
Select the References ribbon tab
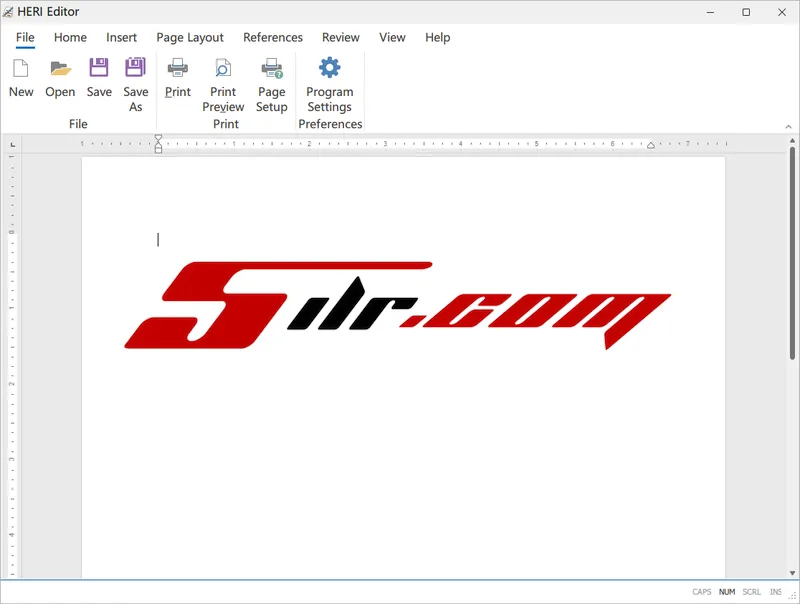(273, 37)
